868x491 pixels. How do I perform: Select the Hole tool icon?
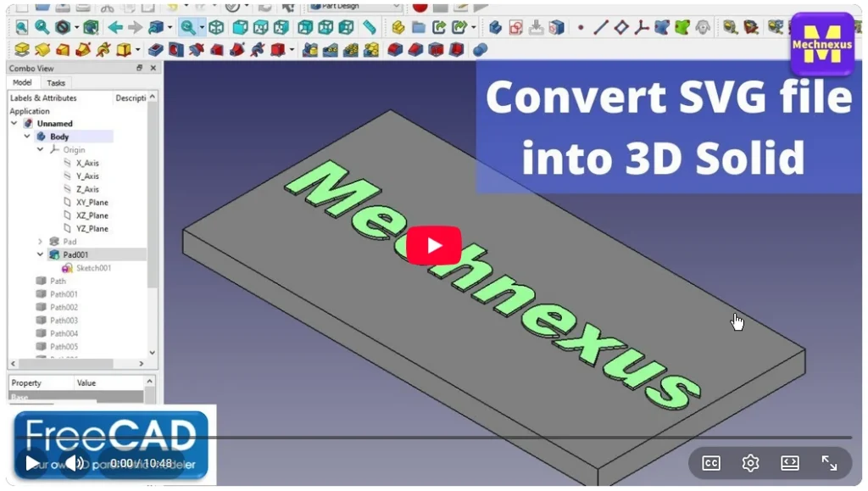tap(176, 50)
